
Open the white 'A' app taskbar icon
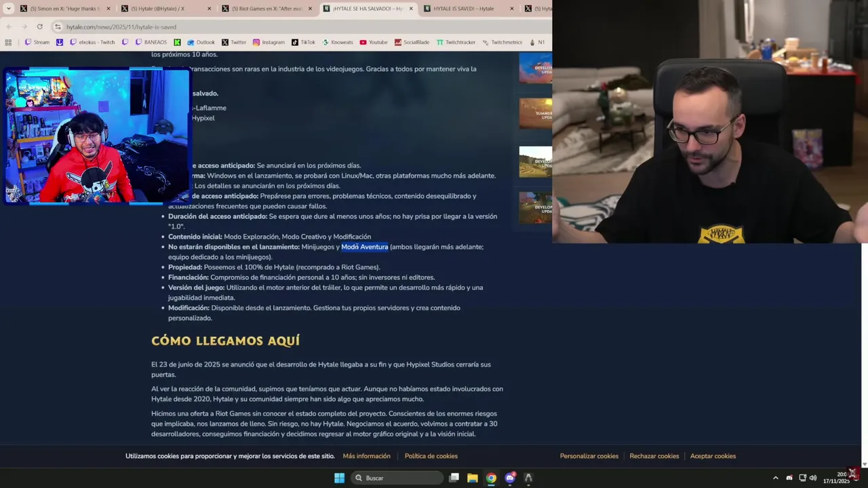coord(528,478)
